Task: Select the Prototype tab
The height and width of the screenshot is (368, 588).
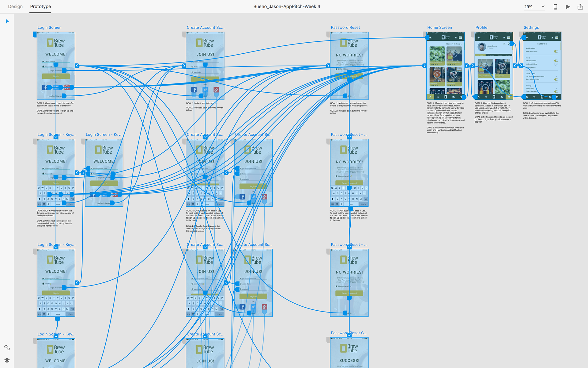Action: [x=40, y=6]
